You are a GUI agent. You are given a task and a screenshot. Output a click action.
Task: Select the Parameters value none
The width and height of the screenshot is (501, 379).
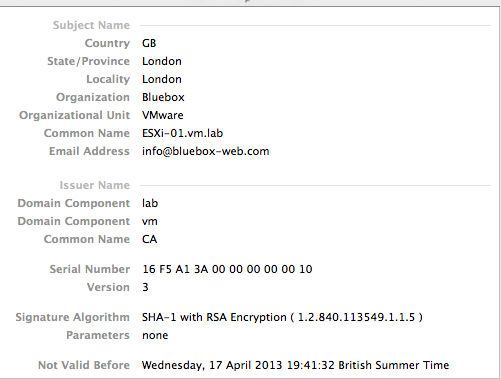click(x=155, y=335)
